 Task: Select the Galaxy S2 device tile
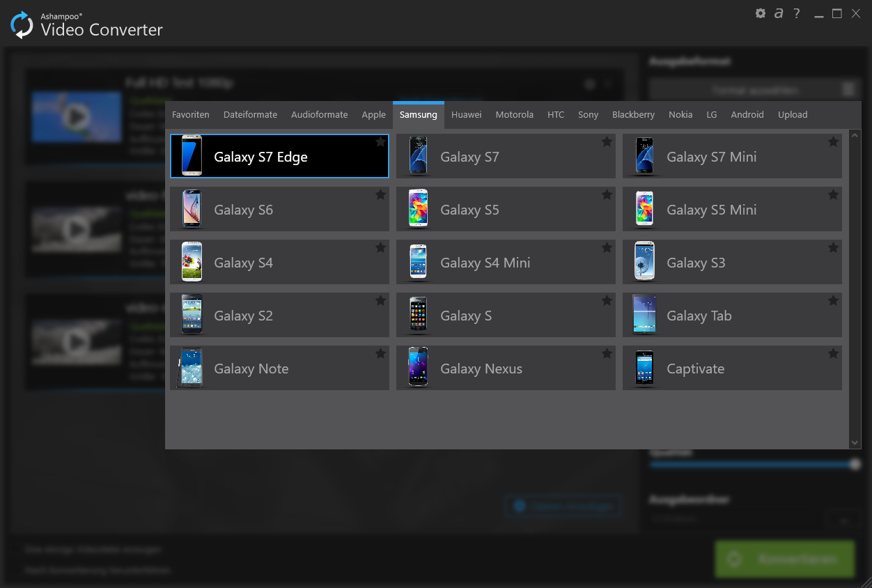pos(279,316)
